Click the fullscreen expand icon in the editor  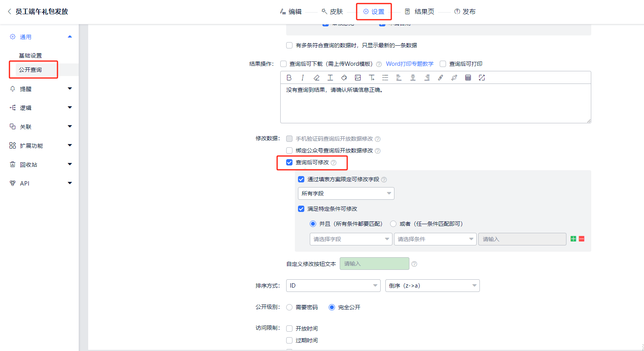(482, 78)
